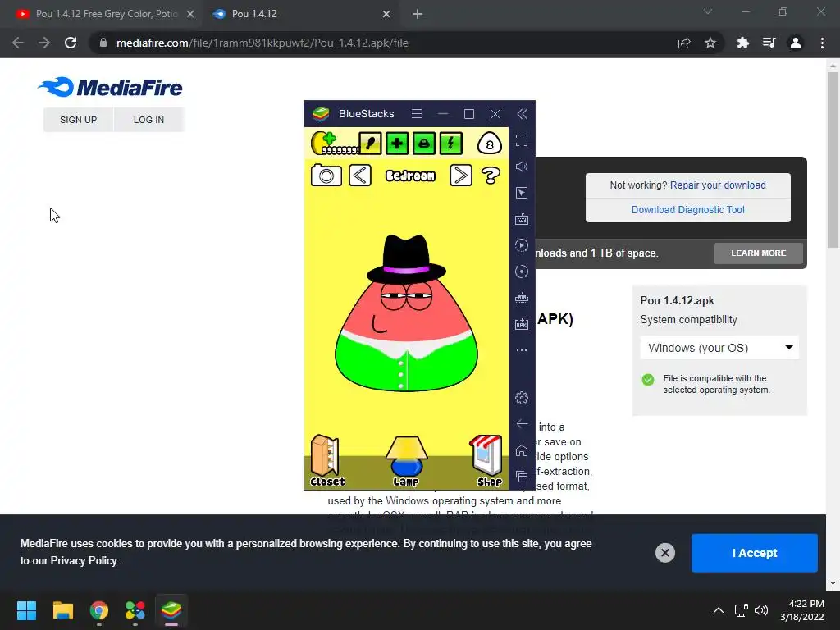Click Repair your download link
This screenshot has height=630, width=840.
(718, 185)
